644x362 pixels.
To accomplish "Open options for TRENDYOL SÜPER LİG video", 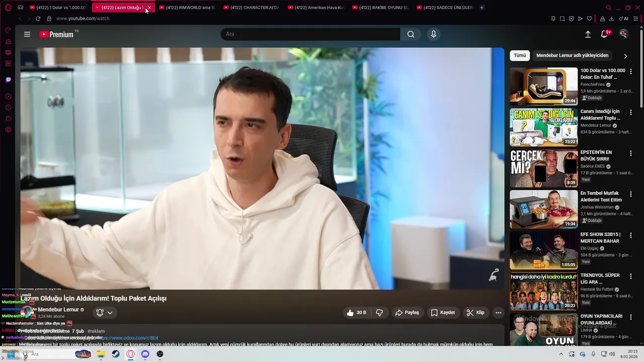I will pyautogui.click(x=631, y=276).
